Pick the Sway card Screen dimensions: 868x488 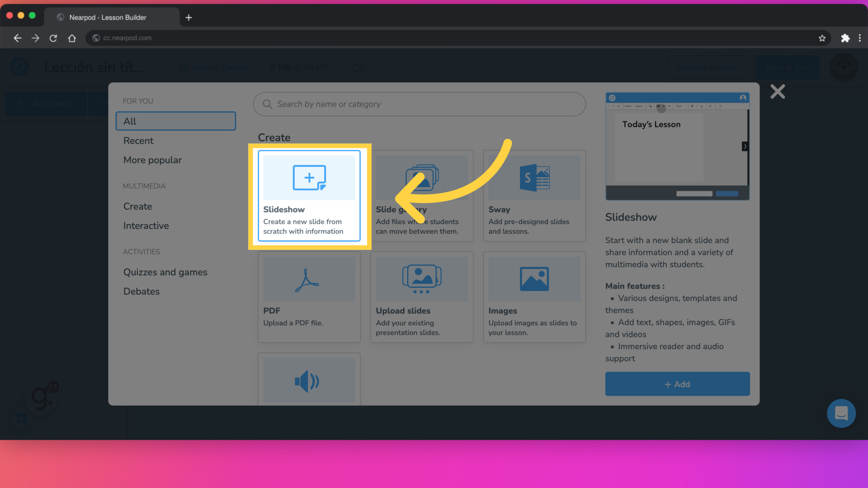pyautogui.click(x=534, y=196)
